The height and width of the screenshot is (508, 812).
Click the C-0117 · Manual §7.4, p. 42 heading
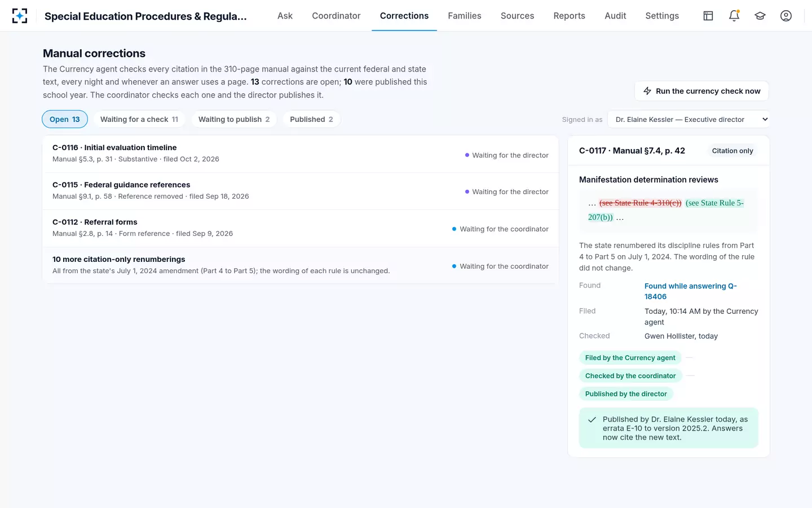(632, 151)
